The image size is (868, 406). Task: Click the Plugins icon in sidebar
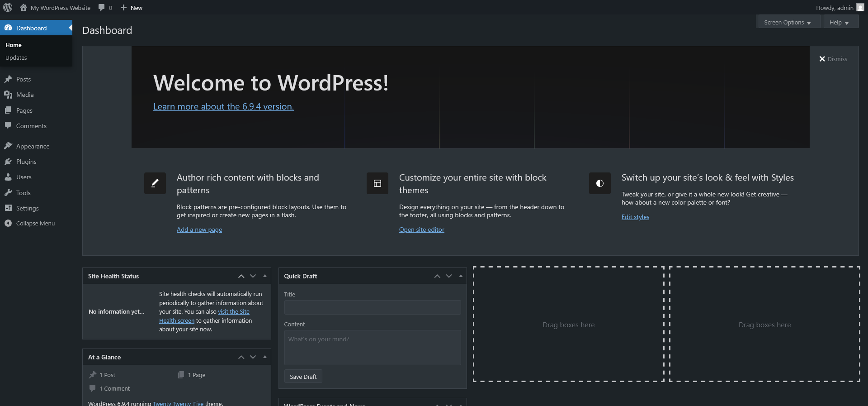(x=8, y=162)
